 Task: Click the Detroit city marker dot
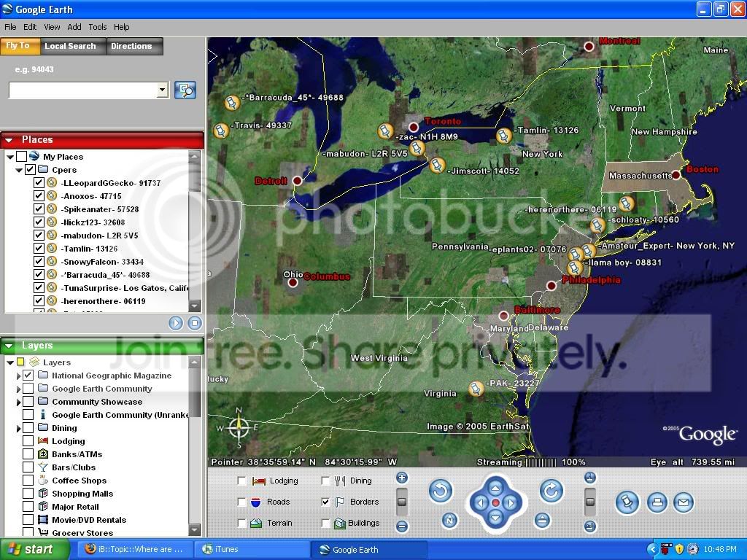pos(298,181)
